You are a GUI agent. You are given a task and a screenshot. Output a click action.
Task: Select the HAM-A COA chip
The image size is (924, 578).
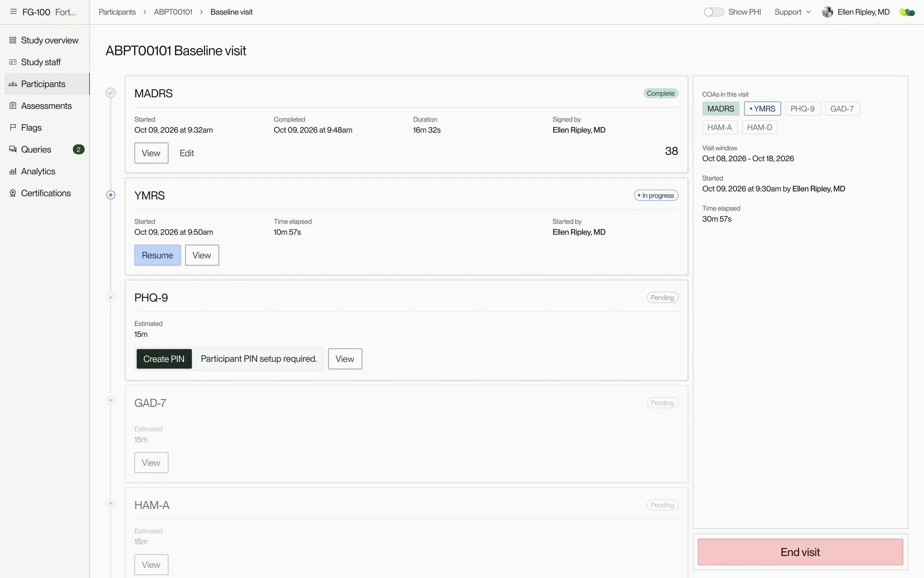(719, 127)
